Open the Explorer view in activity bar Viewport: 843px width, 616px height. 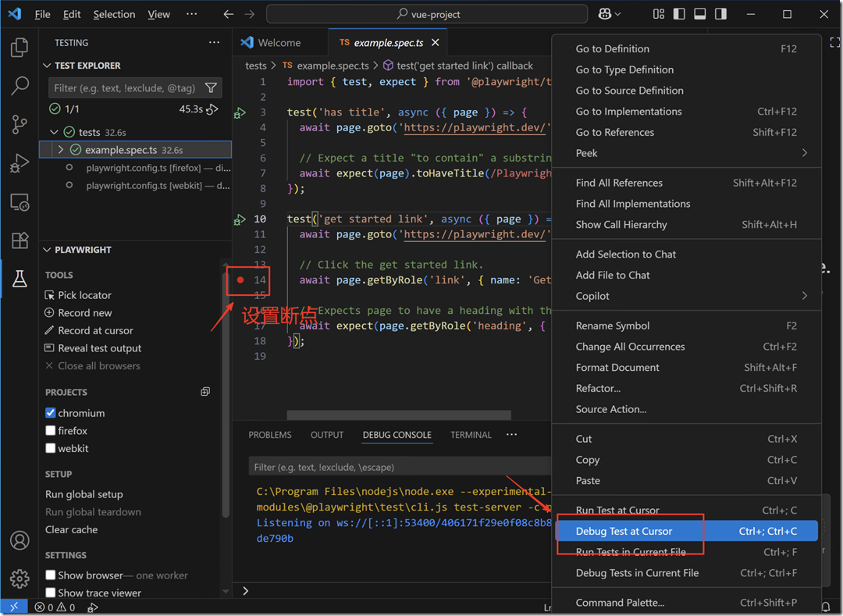pos(20,48)
